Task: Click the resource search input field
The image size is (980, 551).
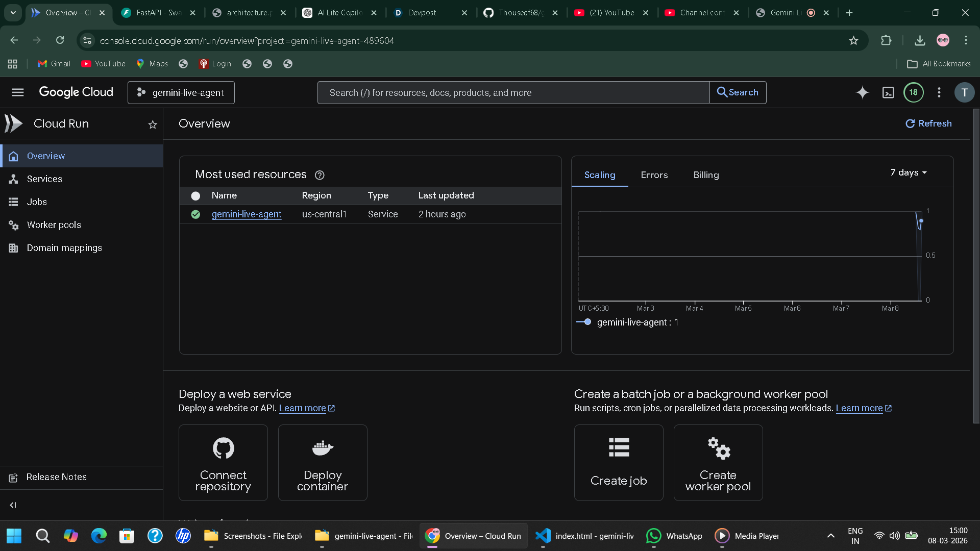Action: (x=513, y=92)
